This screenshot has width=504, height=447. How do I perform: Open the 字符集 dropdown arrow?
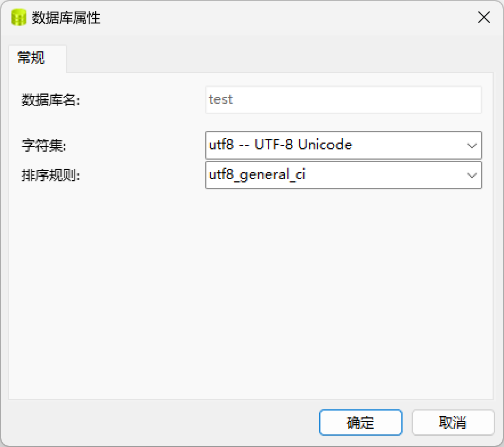472,145
